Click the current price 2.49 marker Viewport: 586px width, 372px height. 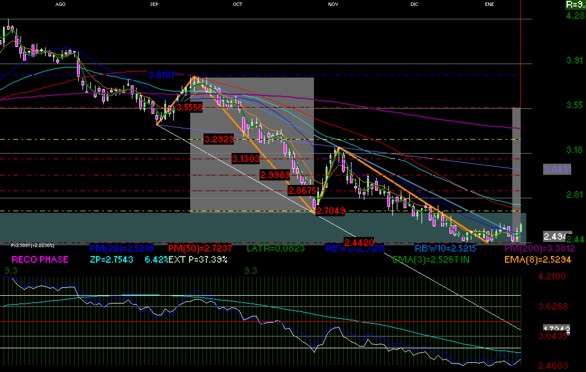[557, 236]
